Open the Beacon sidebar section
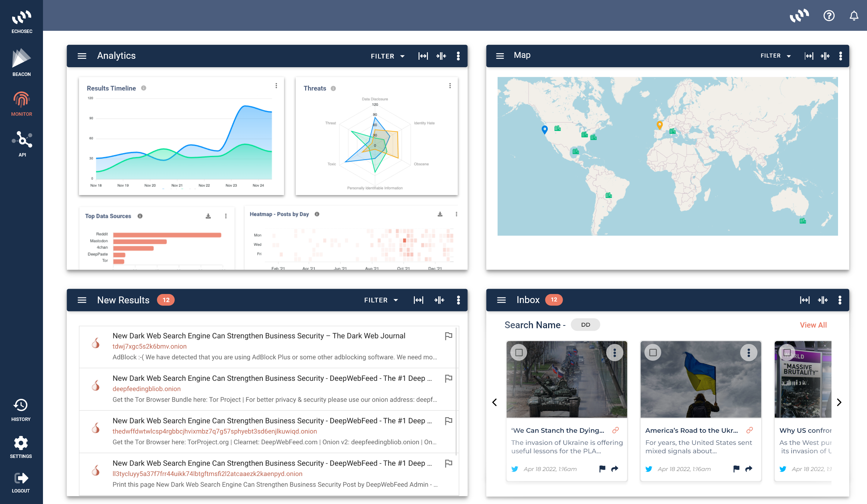This screenshot has height=504, width=867. [21, 62]
